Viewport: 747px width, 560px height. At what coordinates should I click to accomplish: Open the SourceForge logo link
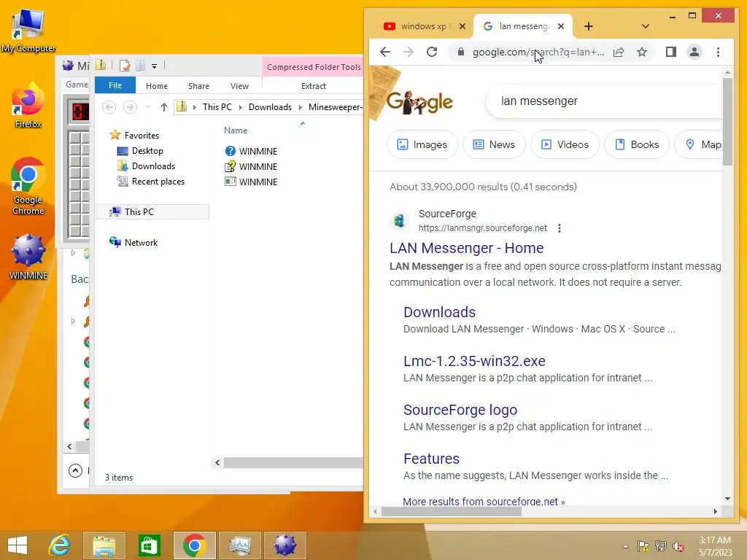tap(460, 410)
